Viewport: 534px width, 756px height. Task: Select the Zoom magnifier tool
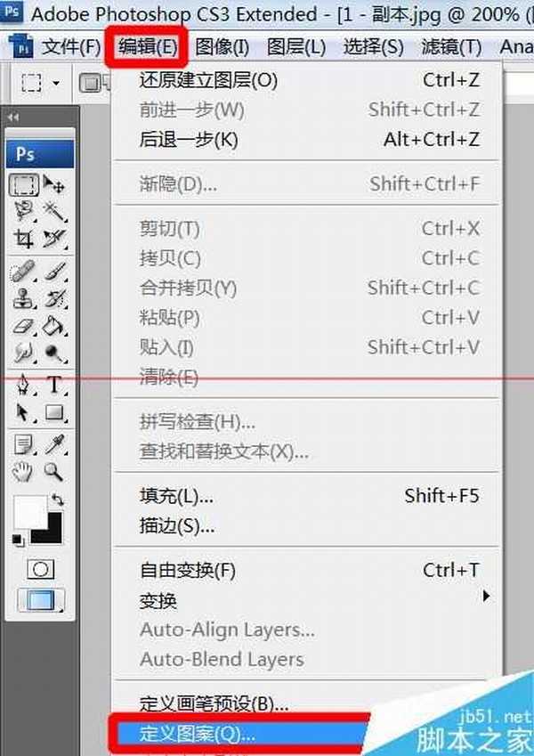(54, 471)
